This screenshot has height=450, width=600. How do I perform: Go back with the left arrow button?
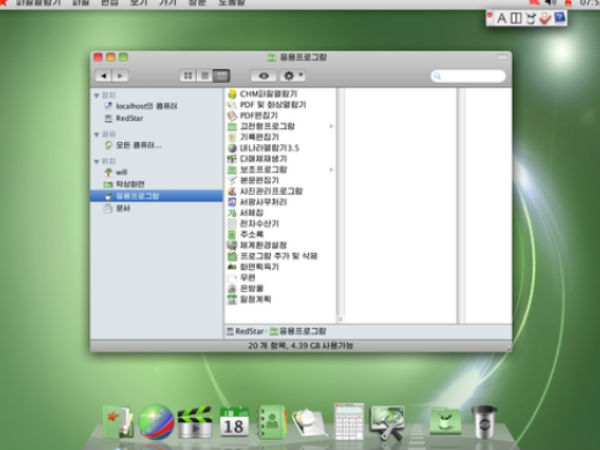[103, 76]
